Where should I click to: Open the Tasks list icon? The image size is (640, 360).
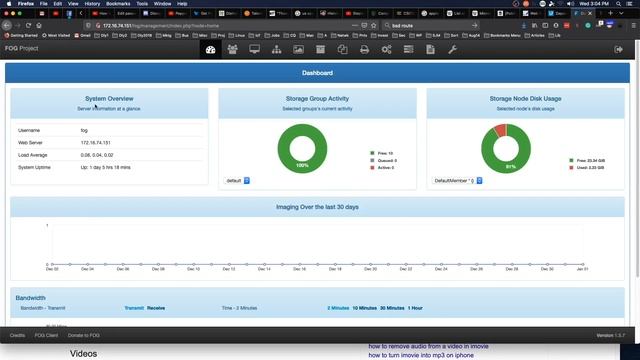click(409, 49)
